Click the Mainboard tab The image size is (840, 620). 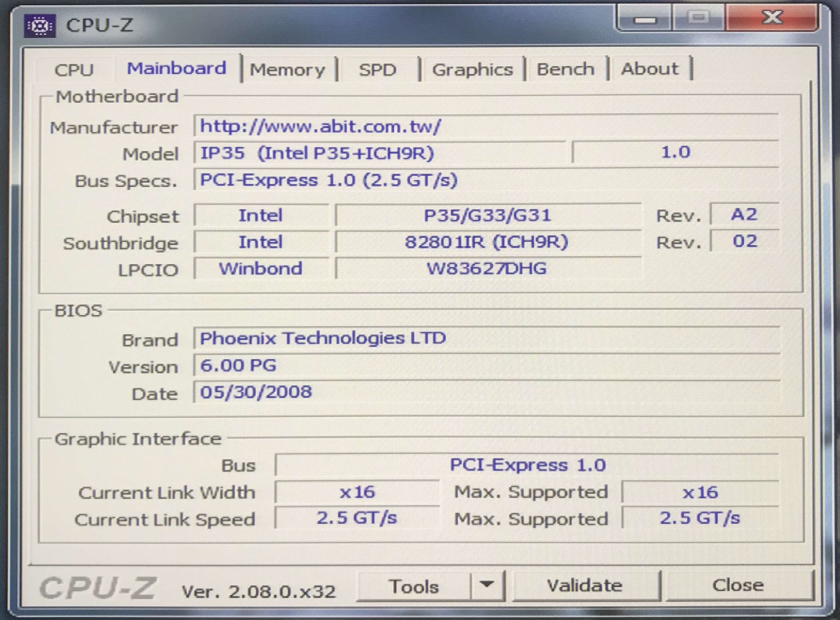coord(176,69)
